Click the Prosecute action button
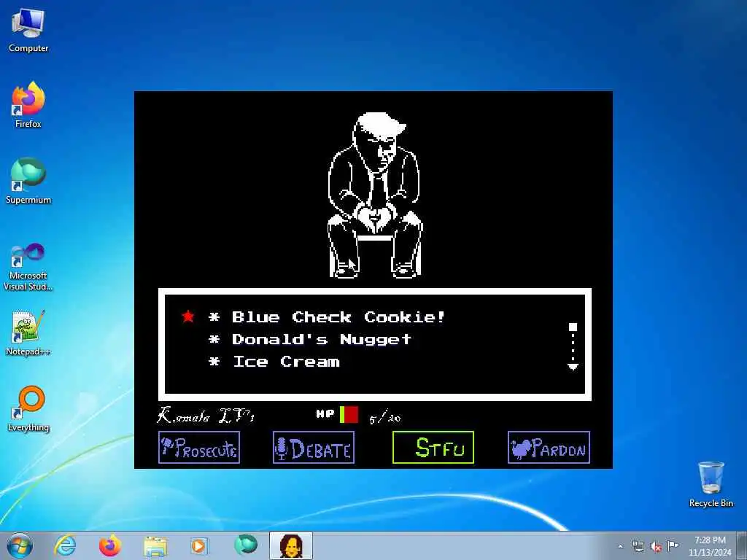Image resolution: width=747 pixels, height=560 pixels. [x=199, y=447]
